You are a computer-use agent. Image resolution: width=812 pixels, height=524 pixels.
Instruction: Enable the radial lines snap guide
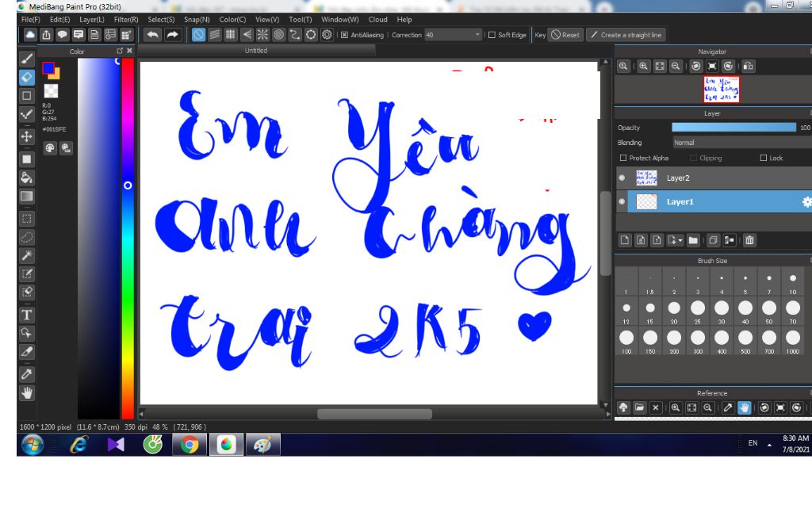[x=262, y=35]
